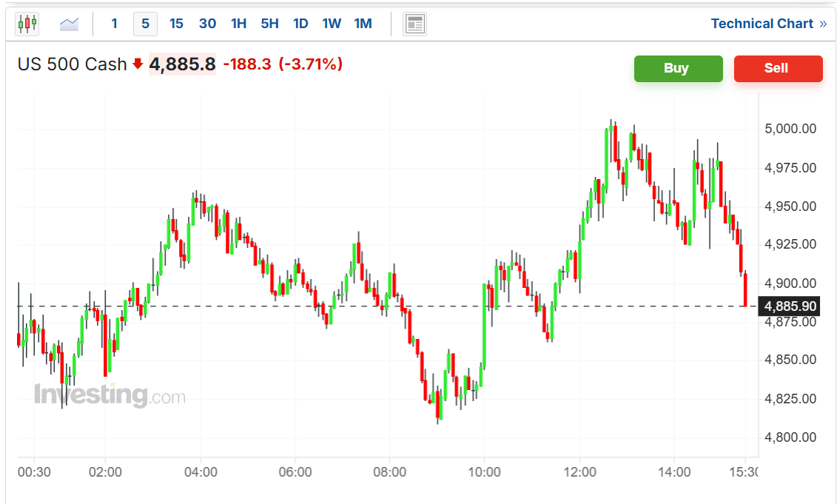Open the news/table panel icon
This screenshot has width=837, height=504.
pos(414,24)
